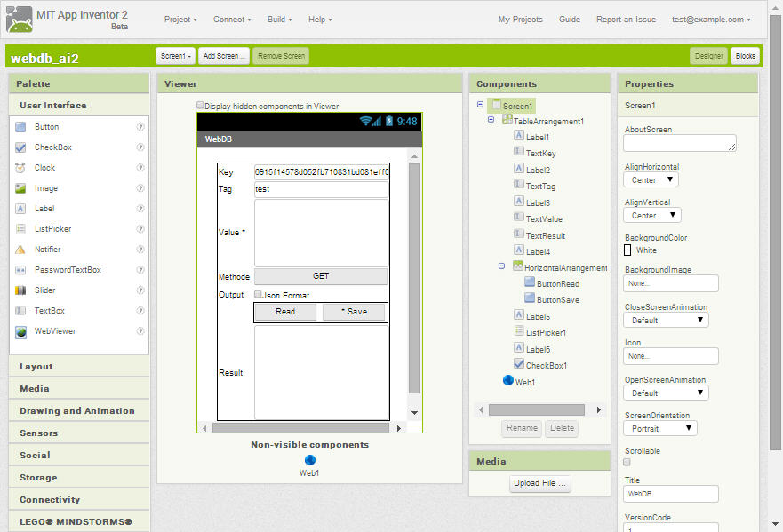
Task: Open the ScreenOrientation Portrait dropdown
Action: tap(660, 428)
